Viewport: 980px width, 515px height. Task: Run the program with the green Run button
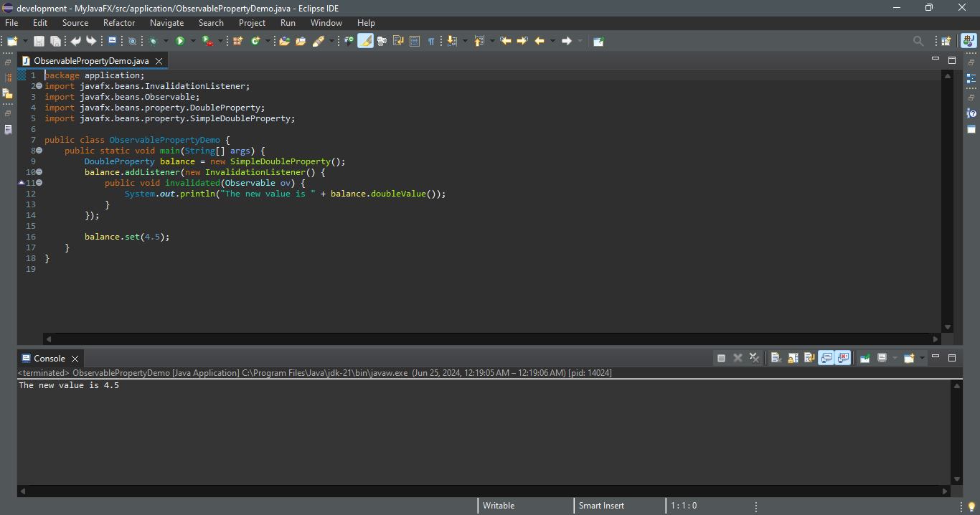coord(180,41)
